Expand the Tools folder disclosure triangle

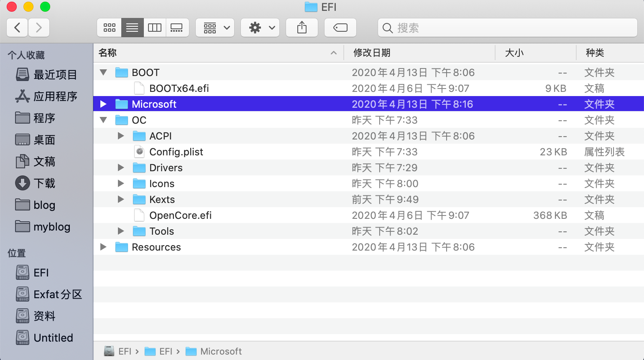121,231
